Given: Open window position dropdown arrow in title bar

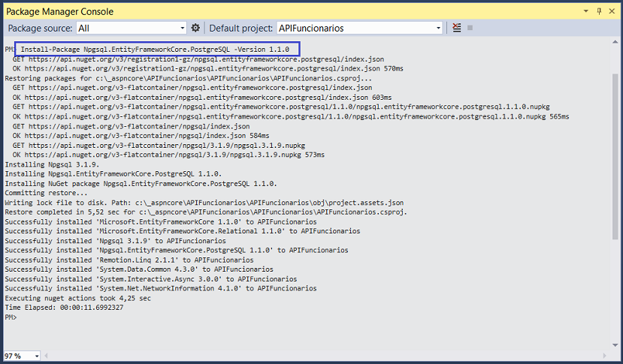Looking at the screenshot, I should (x=585, y=11).
